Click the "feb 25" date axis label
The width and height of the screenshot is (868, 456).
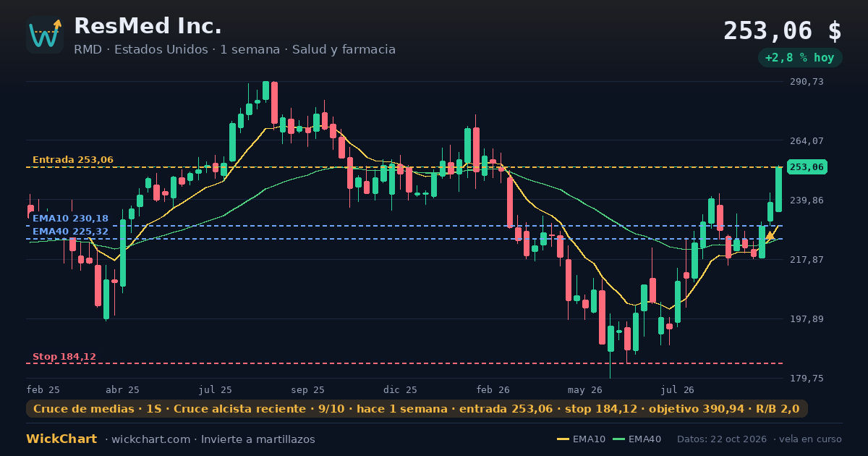43,389
